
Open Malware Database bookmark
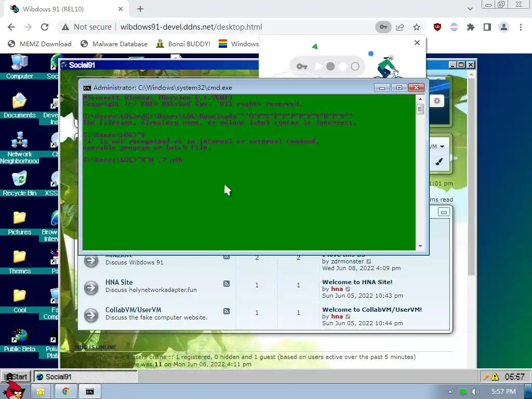[114, 44]
